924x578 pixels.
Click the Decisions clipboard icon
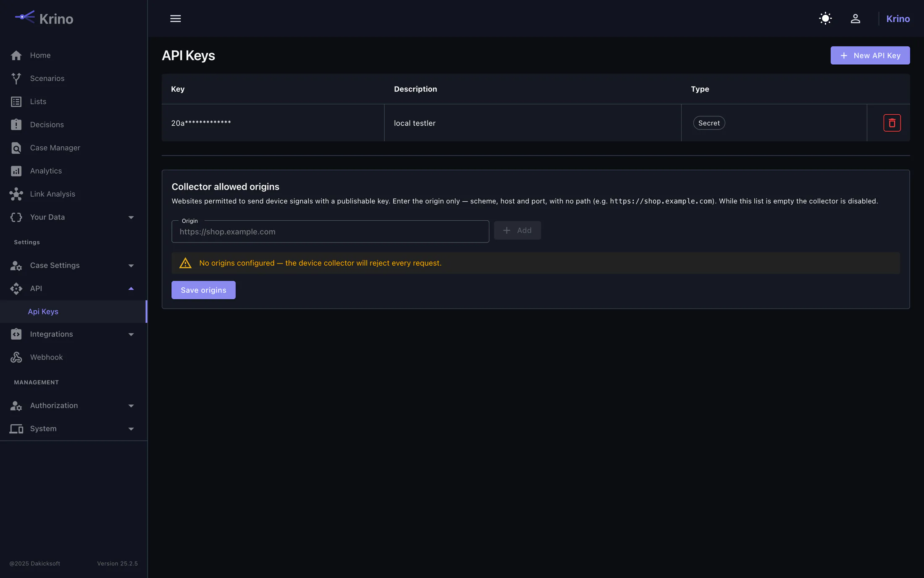(x=16, y=124)
